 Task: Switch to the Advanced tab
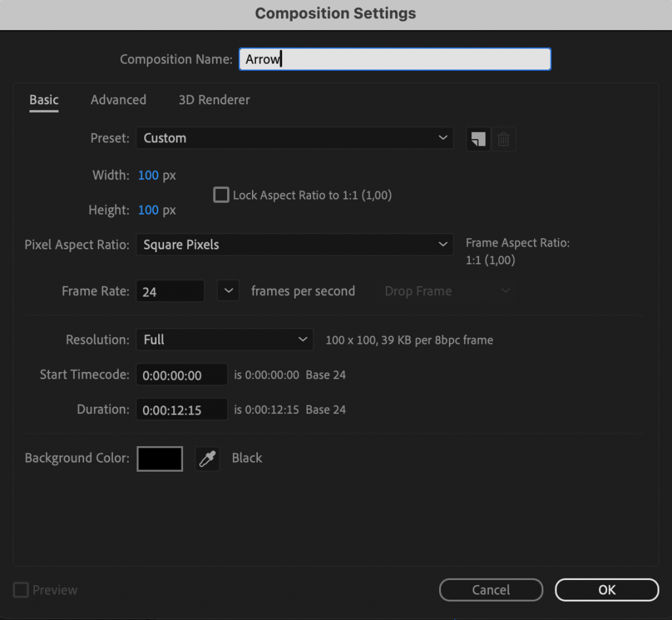click(x=118, y=100)
